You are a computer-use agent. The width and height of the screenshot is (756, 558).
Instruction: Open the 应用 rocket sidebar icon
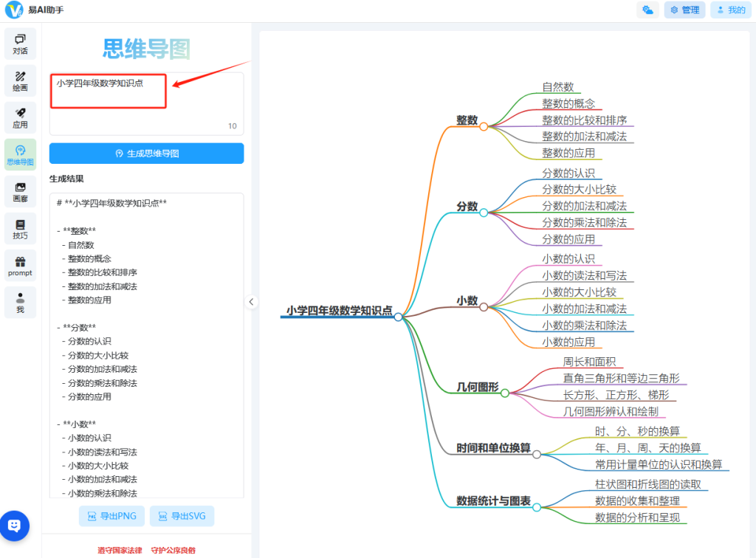[20, 117]
